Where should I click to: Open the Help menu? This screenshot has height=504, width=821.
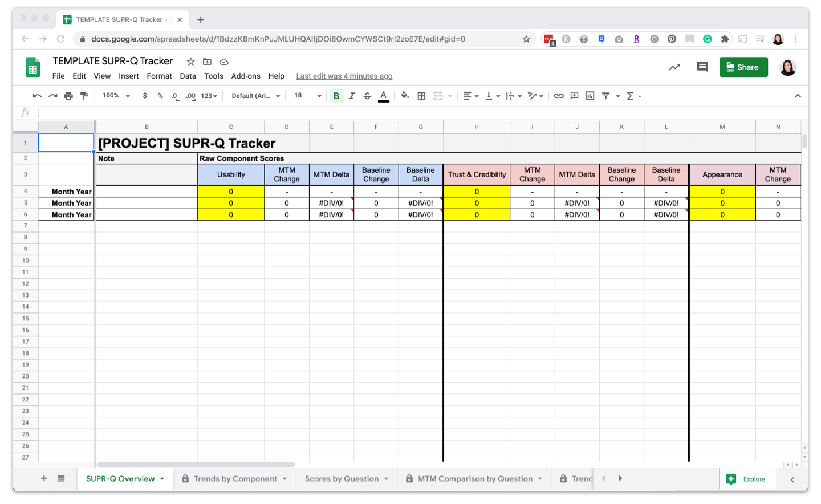click(277, 76)
